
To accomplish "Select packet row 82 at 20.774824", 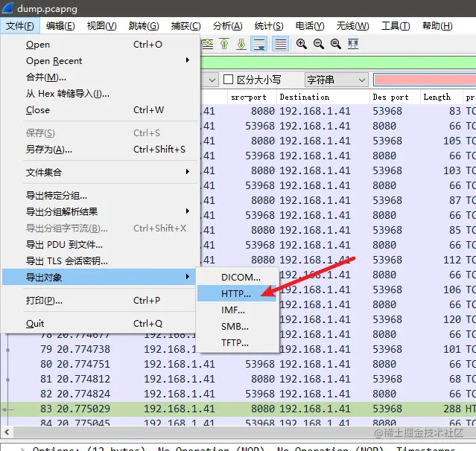I will 238,394.
